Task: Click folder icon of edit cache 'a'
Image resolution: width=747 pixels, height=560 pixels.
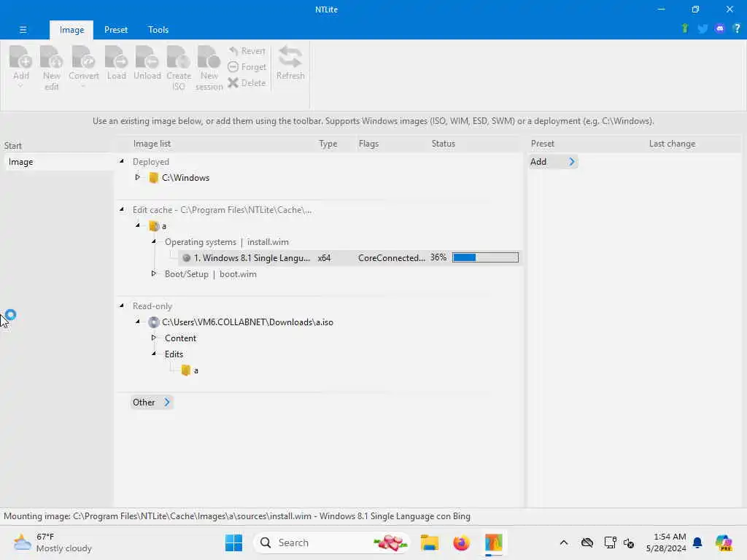Action: pos(153,226)
